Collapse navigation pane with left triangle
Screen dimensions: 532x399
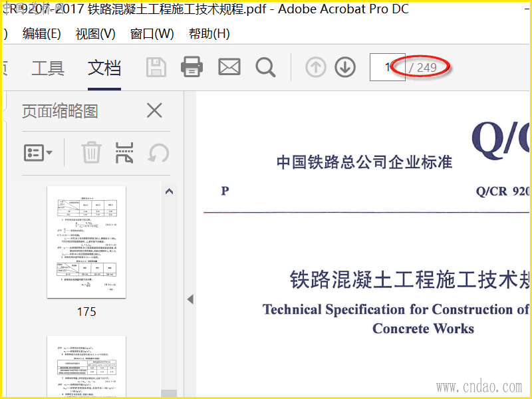click(190, 299)
